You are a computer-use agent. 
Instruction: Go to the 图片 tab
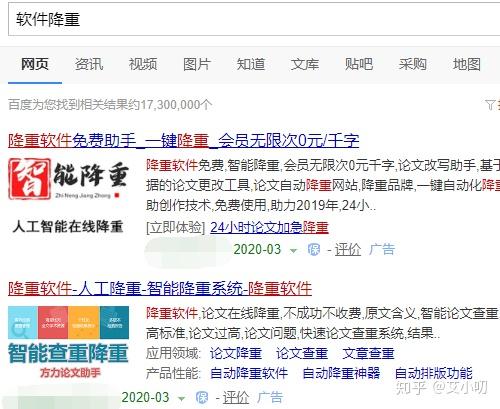[197, 64]
